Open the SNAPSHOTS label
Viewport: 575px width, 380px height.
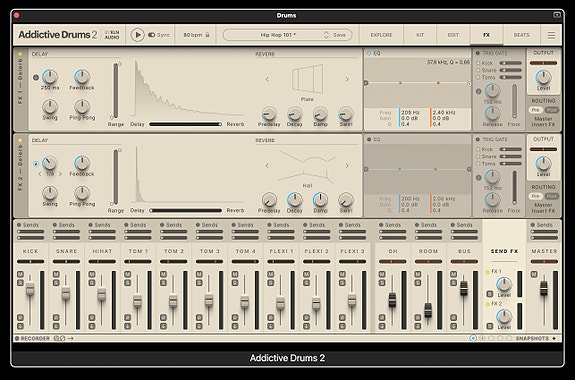coord(532,338)
